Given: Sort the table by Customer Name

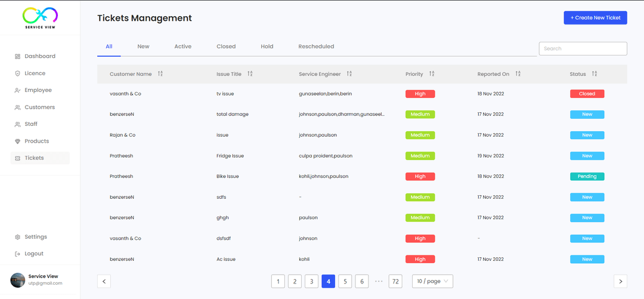Looking at the screenshot, I should pyautogui.click(x=160, y=74).
